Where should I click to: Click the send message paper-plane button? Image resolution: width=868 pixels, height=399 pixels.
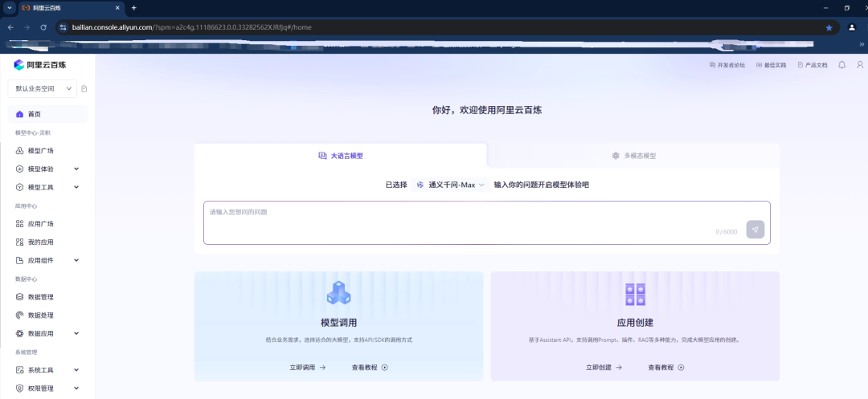755,230
